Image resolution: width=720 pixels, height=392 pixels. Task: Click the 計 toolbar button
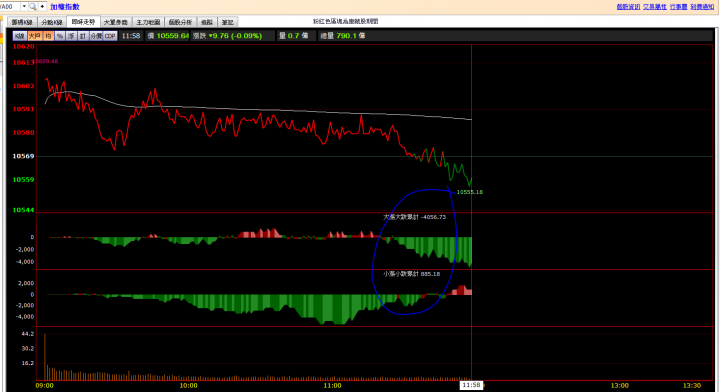click(83, 36)
